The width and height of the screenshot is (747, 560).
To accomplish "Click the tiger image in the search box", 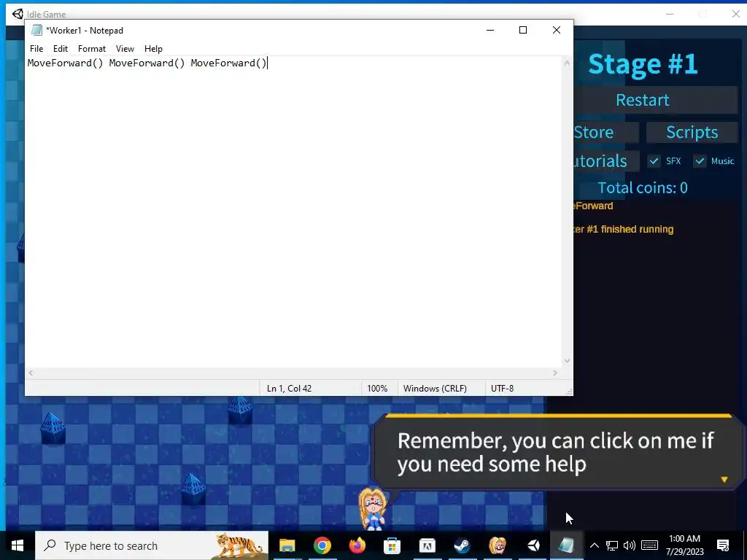I will tap(239, 545).
